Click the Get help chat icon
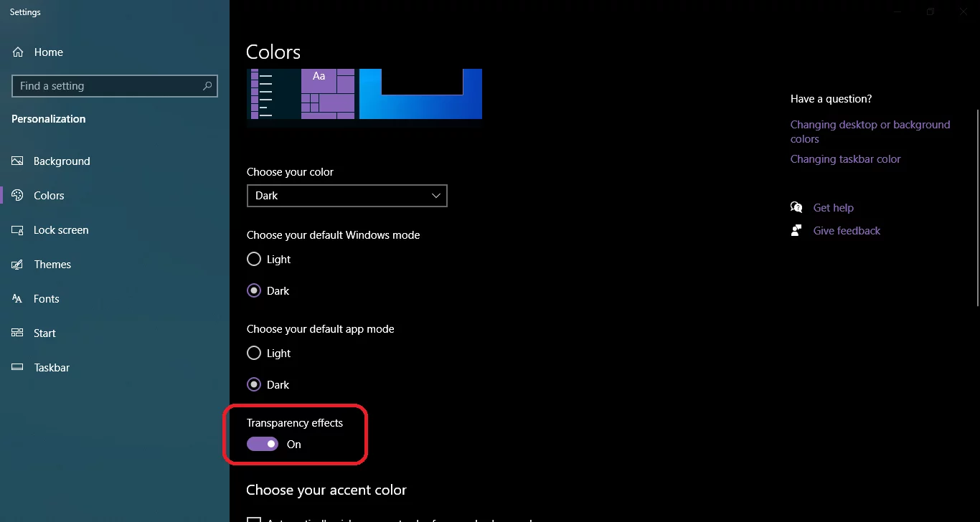Viewport: 980px width, 522px height. (796, 208)
